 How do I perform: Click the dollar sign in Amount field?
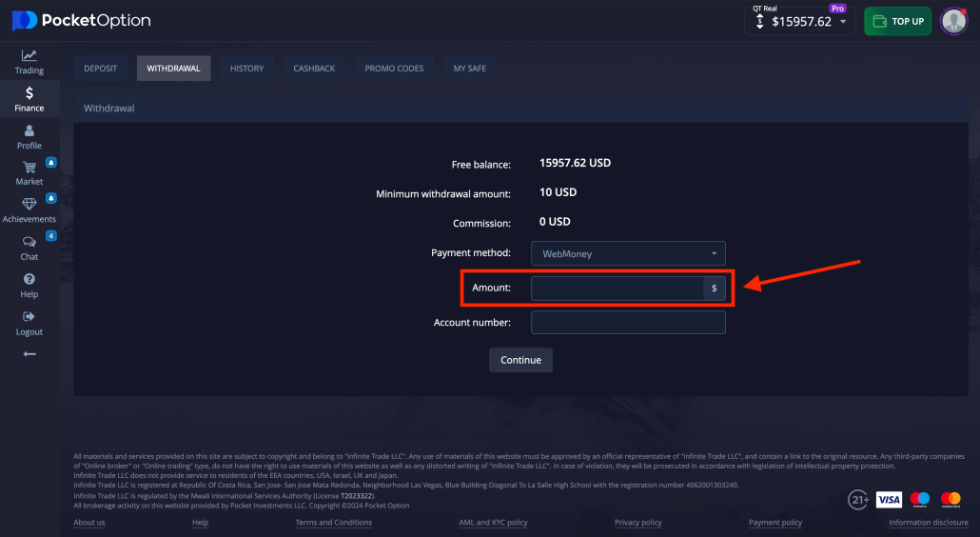tap(715, 288)
